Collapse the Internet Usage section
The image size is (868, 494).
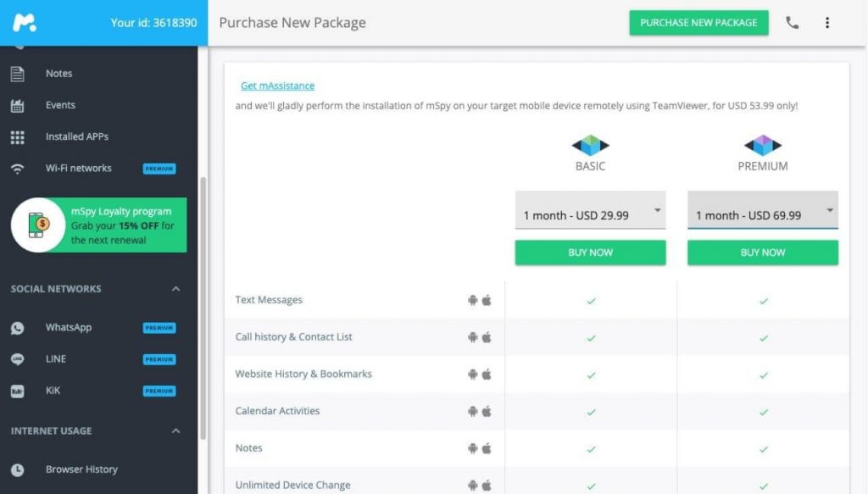click(175, 431)
